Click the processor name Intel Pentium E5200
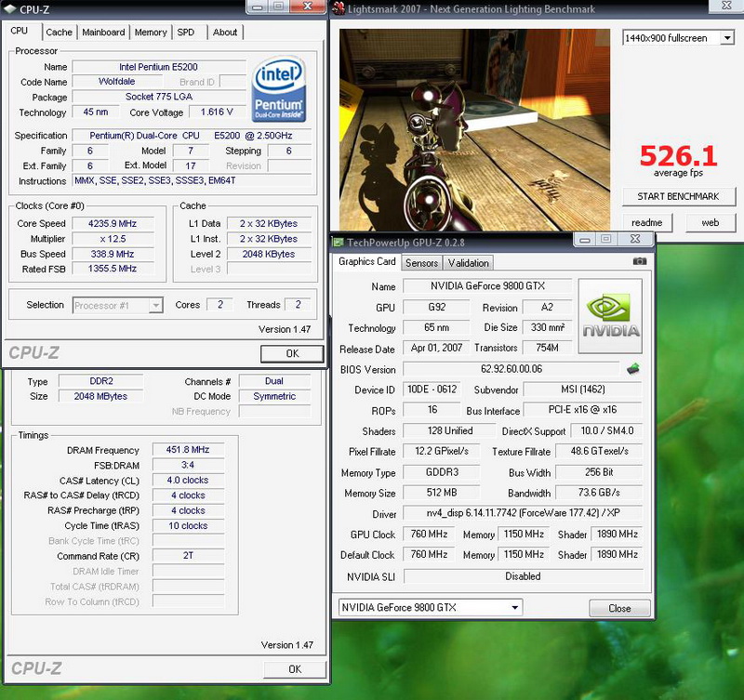This screenshot has height=700, width=744. tap(158, 67)
